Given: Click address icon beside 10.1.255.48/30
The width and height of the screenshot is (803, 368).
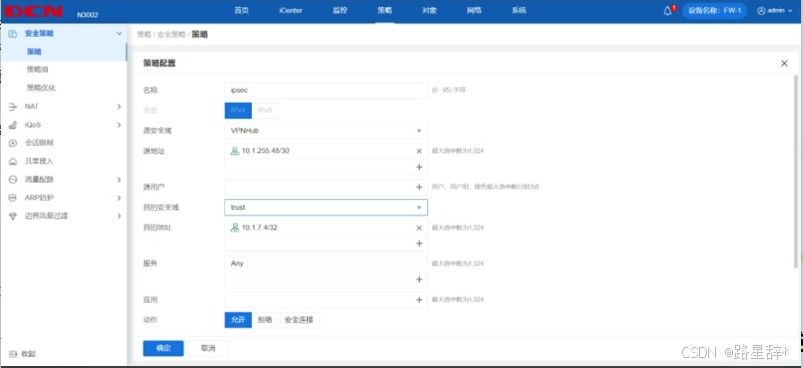Looking at the screenshot, I should tap(235, 151).
